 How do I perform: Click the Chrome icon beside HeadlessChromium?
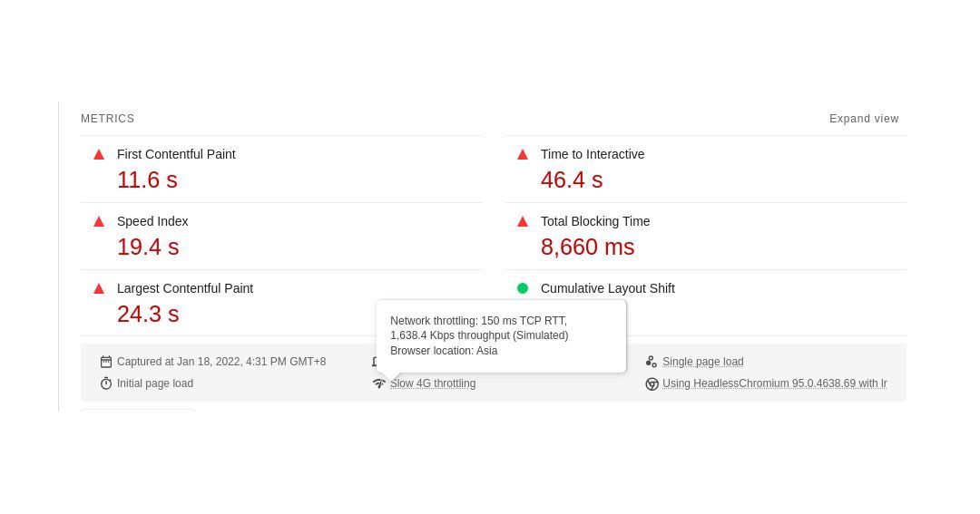(x=652, y=384)
